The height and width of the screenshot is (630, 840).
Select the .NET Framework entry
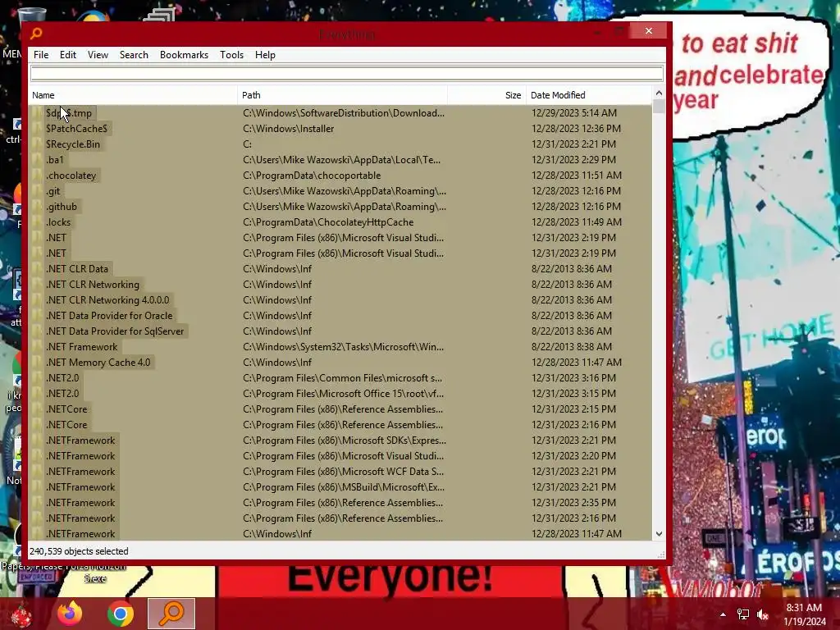tap(81, 347)
